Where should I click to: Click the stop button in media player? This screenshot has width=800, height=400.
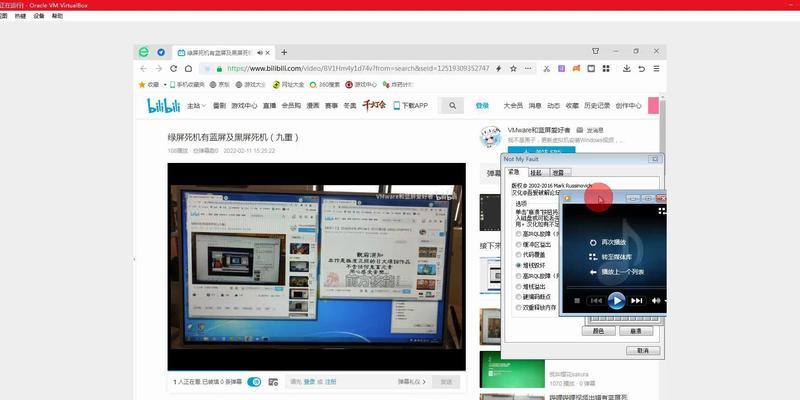click(x=577, y=301)
